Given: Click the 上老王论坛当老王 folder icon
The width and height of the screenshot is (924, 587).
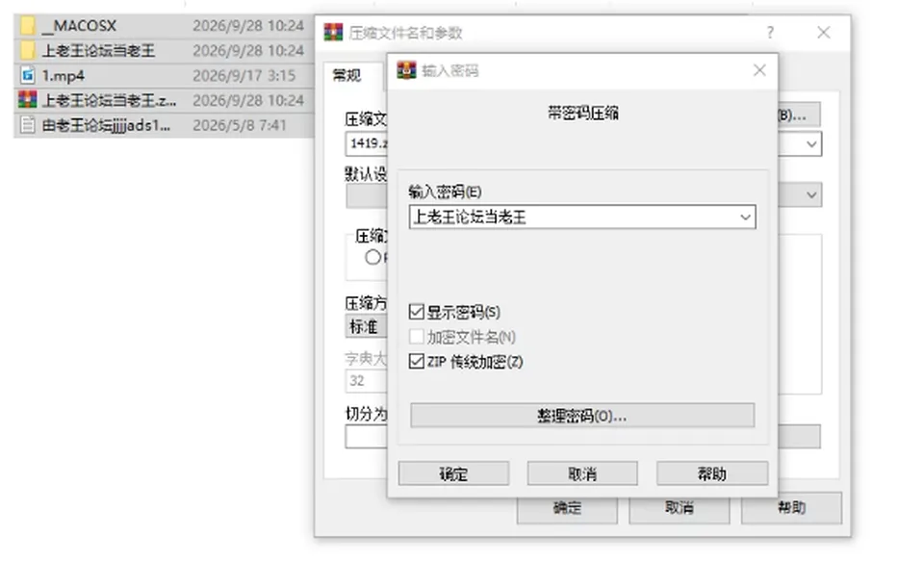Looking at the screenshot, I should click(x=28, y=51).
